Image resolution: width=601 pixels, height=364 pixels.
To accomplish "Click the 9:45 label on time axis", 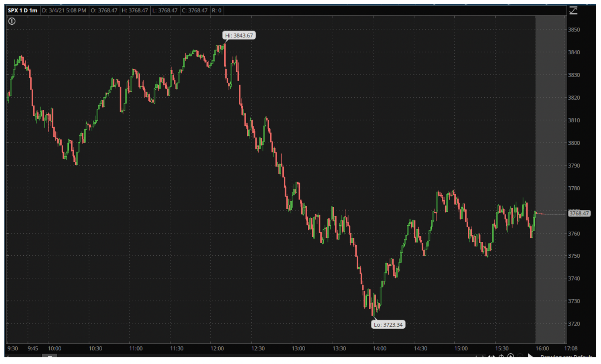I will [x=33, y=348].
